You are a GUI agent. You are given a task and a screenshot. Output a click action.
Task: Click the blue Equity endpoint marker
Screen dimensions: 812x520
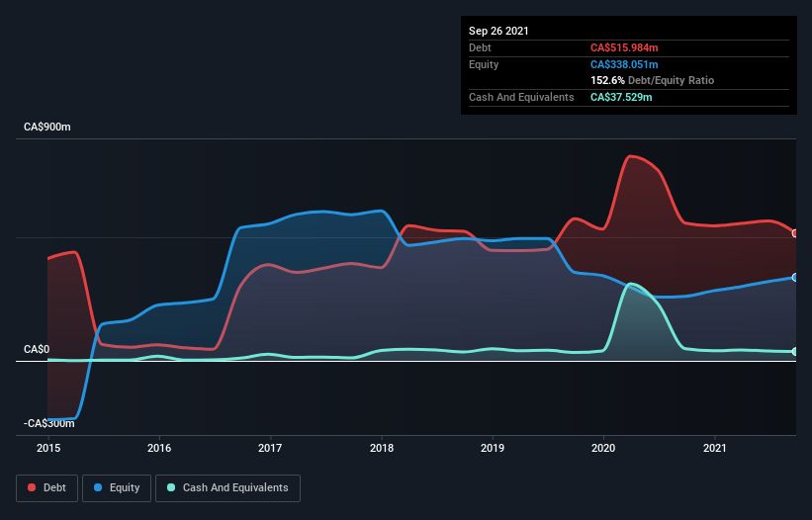[x=795, y=278]
